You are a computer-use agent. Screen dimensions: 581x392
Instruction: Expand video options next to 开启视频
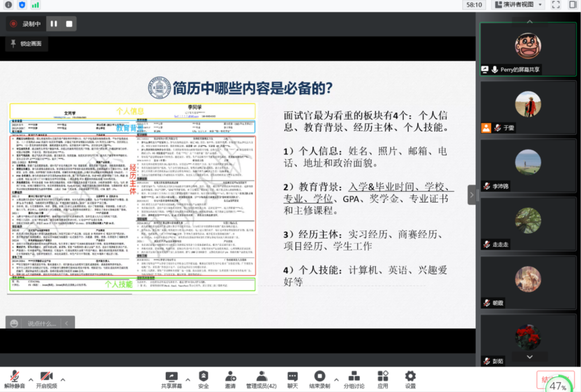pyautogui.click(x=63, y=380)
